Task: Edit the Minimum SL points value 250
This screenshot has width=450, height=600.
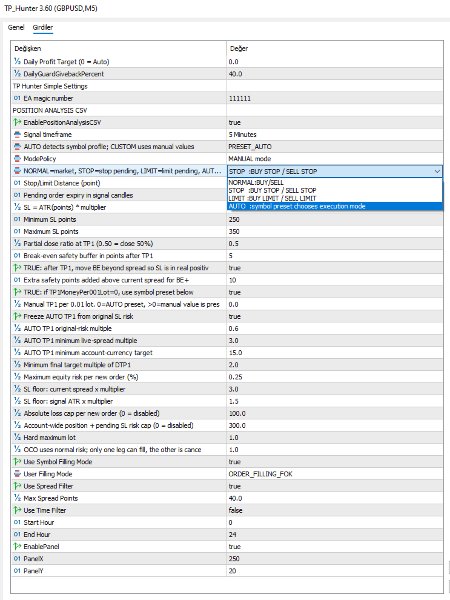Action: [335, 220]
